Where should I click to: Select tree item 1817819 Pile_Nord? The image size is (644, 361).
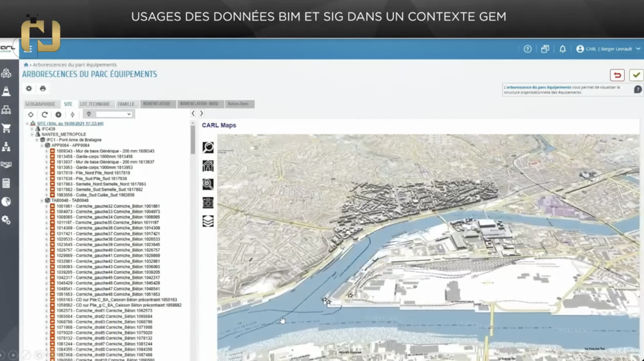tap(93, 173)
